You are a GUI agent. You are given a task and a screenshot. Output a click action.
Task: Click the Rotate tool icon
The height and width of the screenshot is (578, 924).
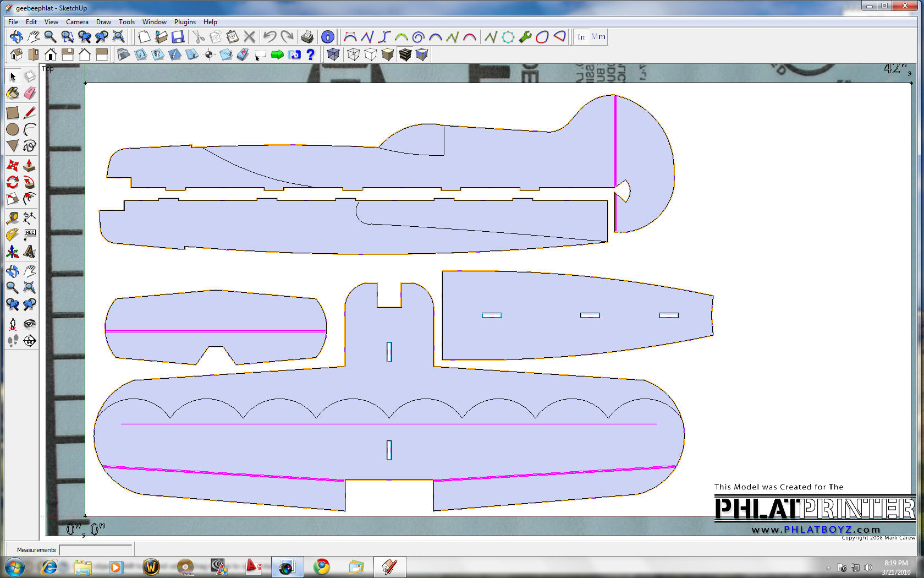[13, 182]
